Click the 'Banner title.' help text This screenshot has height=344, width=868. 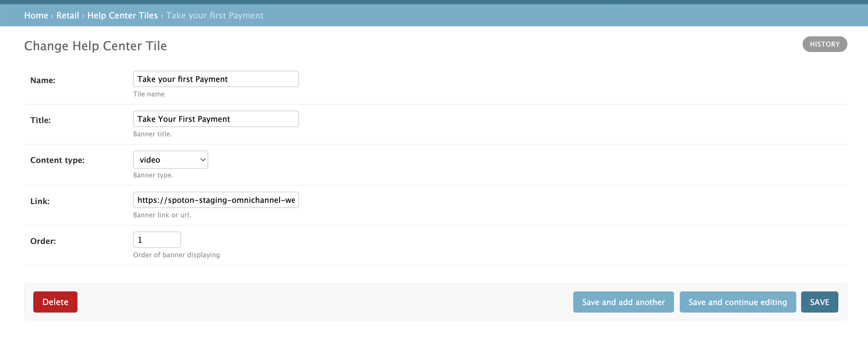click(x=153, y=134)
